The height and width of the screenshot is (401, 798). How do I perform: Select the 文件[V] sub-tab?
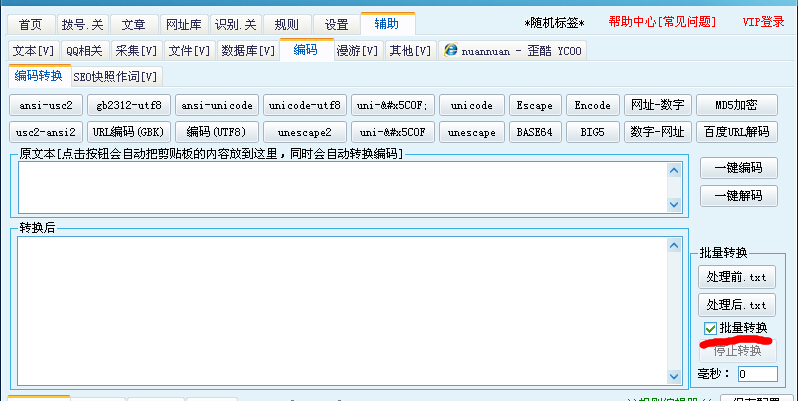click(189, 51)
